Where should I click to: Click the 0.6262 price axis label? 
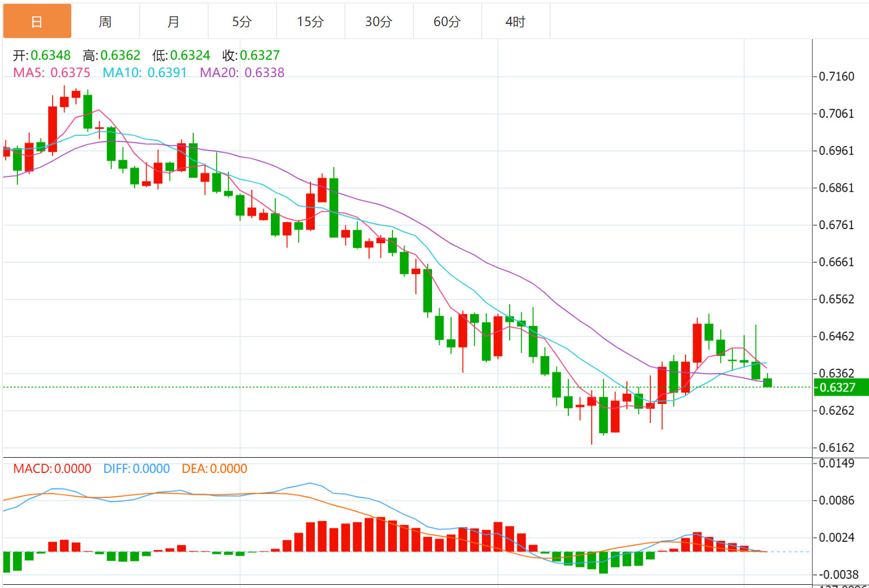pos(836,410)
